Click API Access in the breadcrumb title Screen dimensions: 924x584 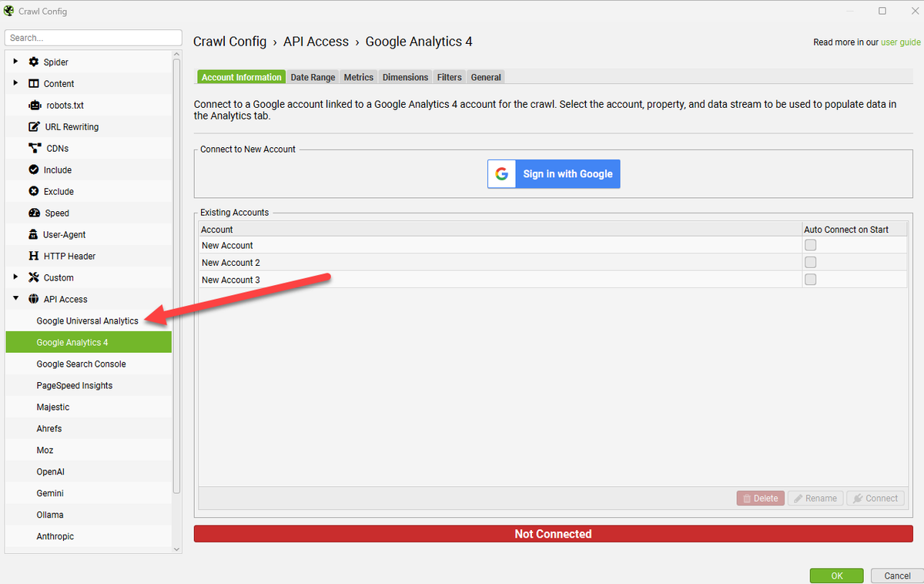316,42
